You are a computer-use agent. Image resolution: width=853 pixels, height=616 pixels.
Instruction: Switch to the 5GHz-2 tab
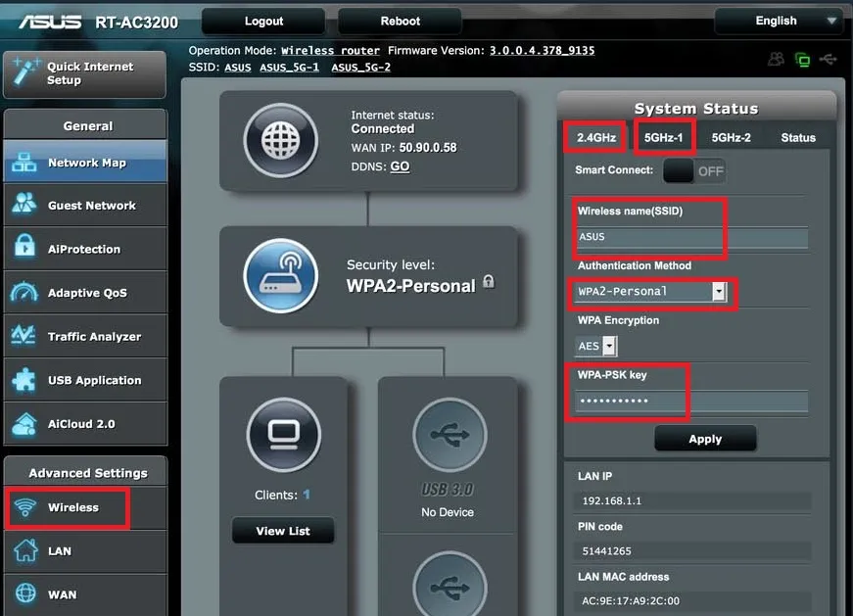point(732,138)
